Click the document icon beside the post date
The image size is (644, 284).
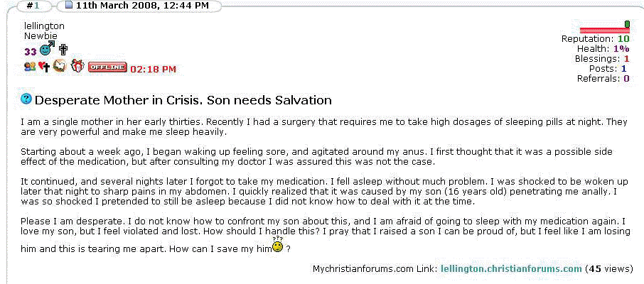click(x=69, y=6)
